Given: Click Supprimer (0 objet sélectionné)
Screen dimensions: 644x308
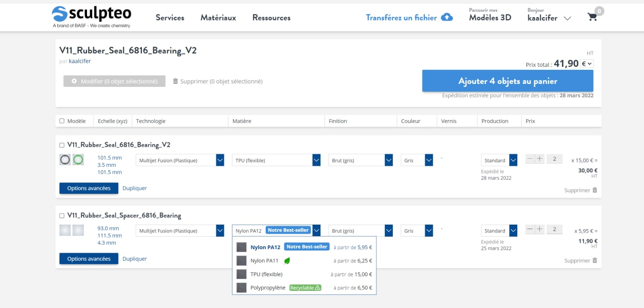Looking at the screenshot, I should click(218, 81).
